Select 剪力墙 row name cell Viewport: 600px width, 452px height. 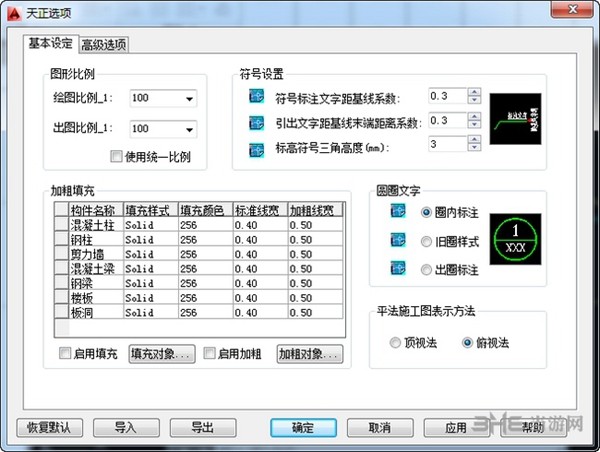(96, 254)
